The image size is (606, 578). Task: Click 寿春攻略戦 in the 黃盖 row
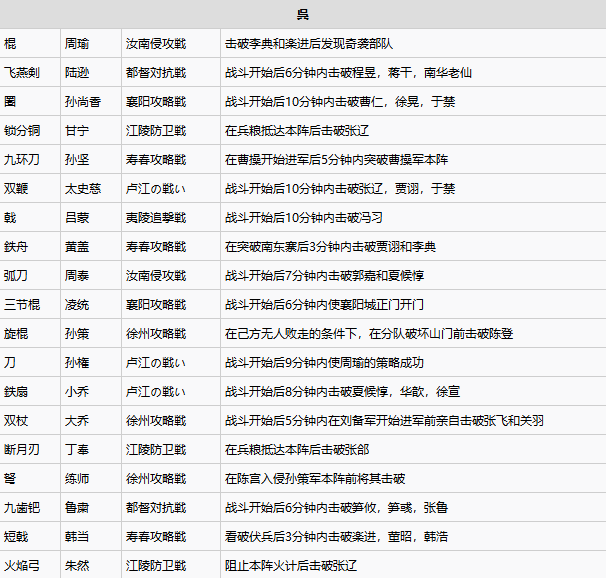[156, 246]
